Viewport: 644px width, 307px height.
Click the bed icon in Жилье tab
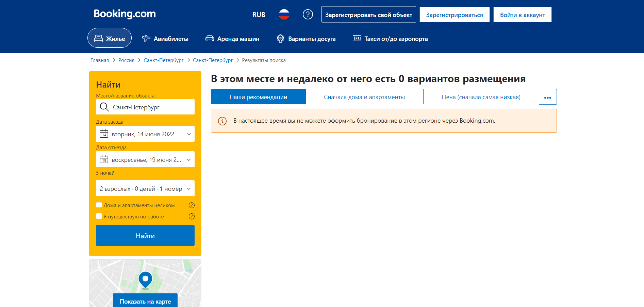coord(98,38)
